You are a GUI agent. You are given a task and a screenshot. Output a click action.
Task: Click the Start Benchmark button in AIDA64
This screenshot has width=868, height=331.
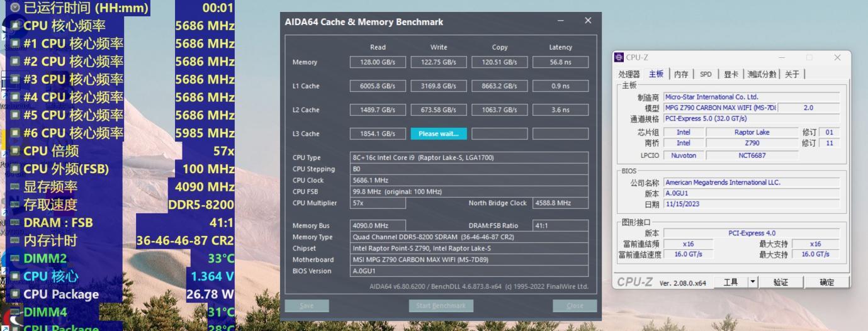[441, 306]
